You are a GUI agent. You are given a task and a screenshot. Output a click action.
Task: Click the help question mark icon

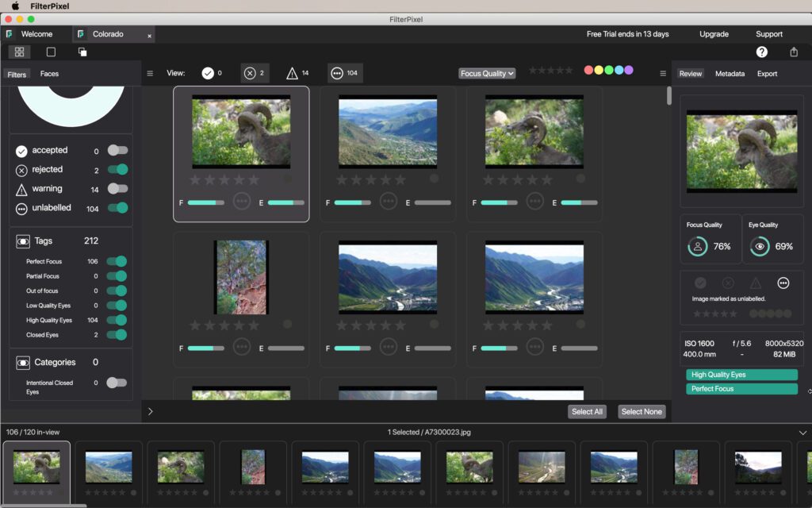tap(761, 52)
